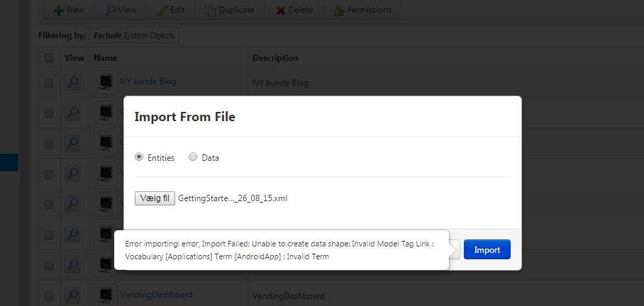This screenshot has width=644, height=306.
Task: Click the mashup icon beside VendingDashboard
Action: 106,295
